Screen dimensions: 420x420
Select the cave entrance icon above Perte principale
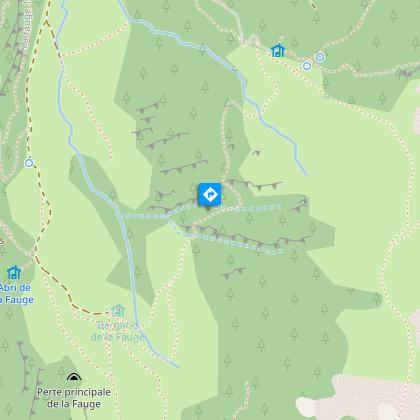pyautogui.click(x=74, y=377)
